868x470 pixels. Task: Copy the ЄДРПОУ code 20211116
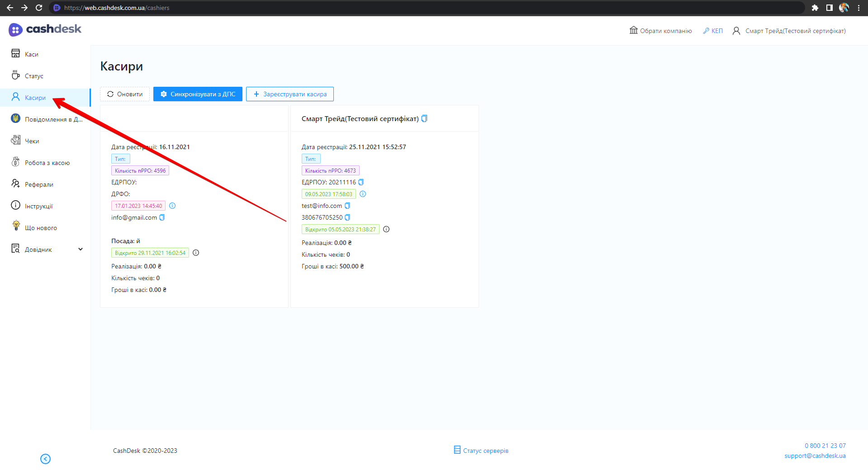point(361,182)
